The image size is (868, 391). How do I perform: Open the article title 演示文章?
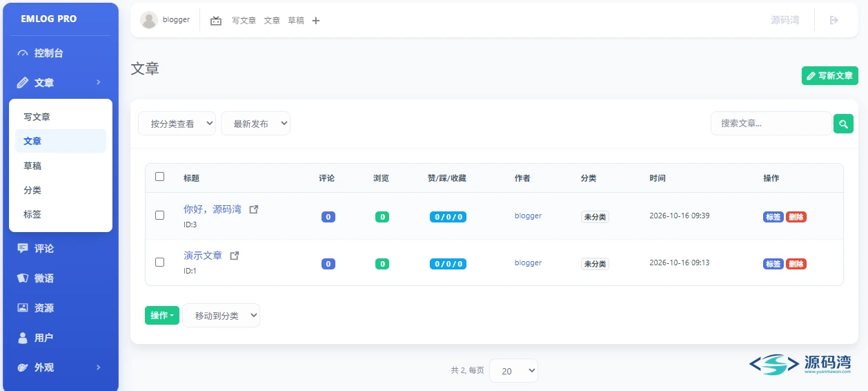click(x=203, y=256)
